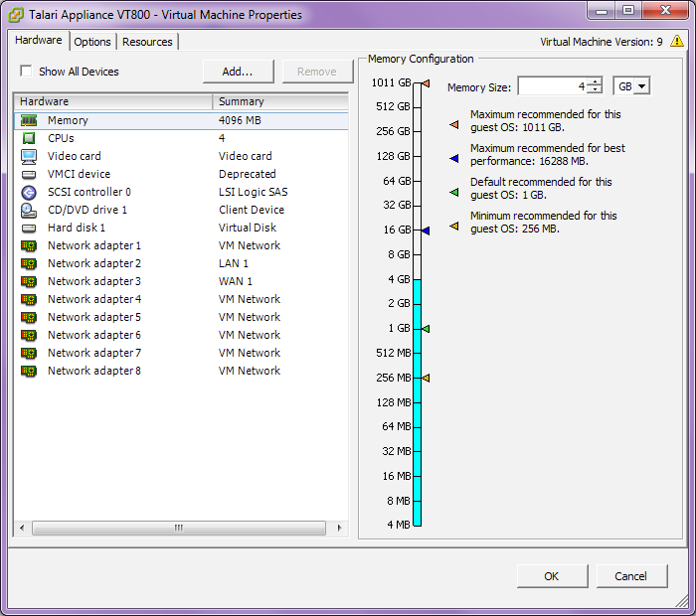696x616 pixels.
Task: Click the yellow minimum marker at 256 MB
Action: click(x=427, y=378)
